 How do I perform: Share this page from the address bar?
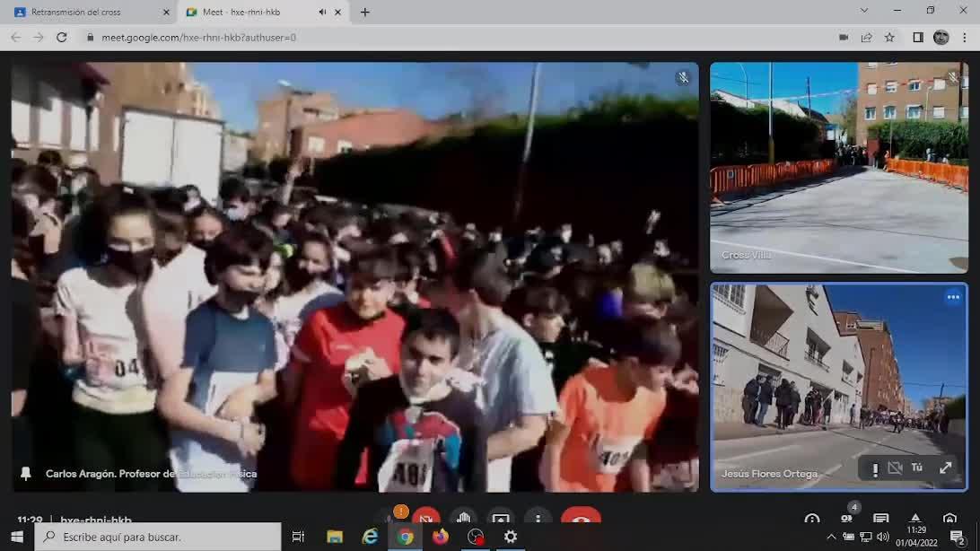pos(866,38)
